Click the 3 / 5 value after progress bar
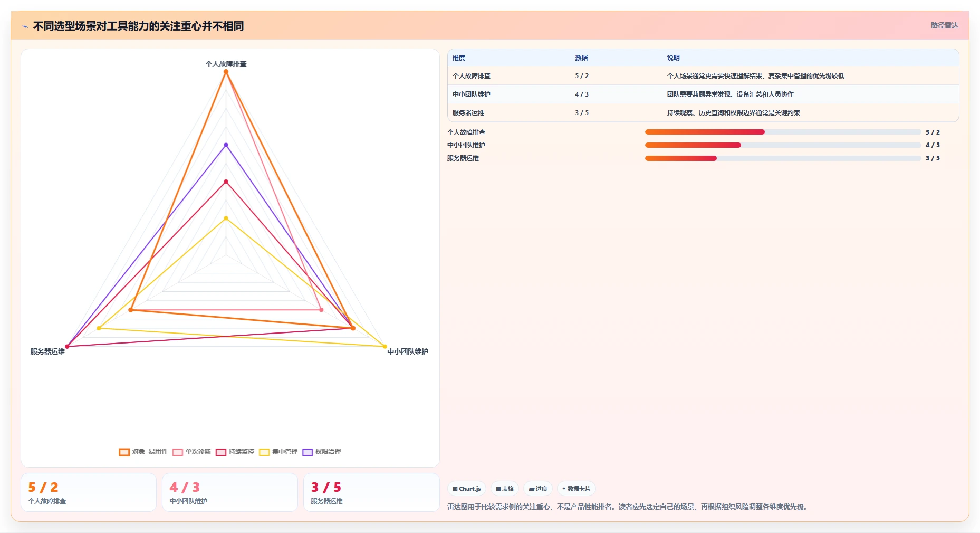The image size is (980, 533). coord(933,158)
